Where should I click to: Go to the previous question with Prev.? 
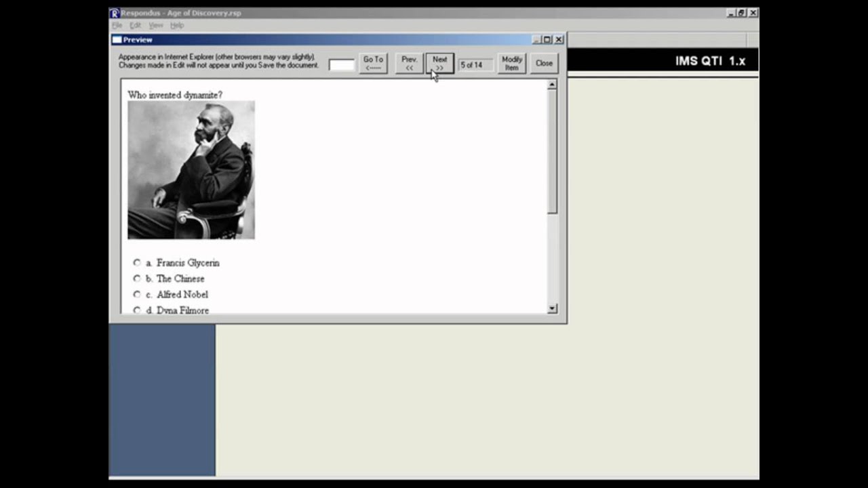(x=410, y=64)
